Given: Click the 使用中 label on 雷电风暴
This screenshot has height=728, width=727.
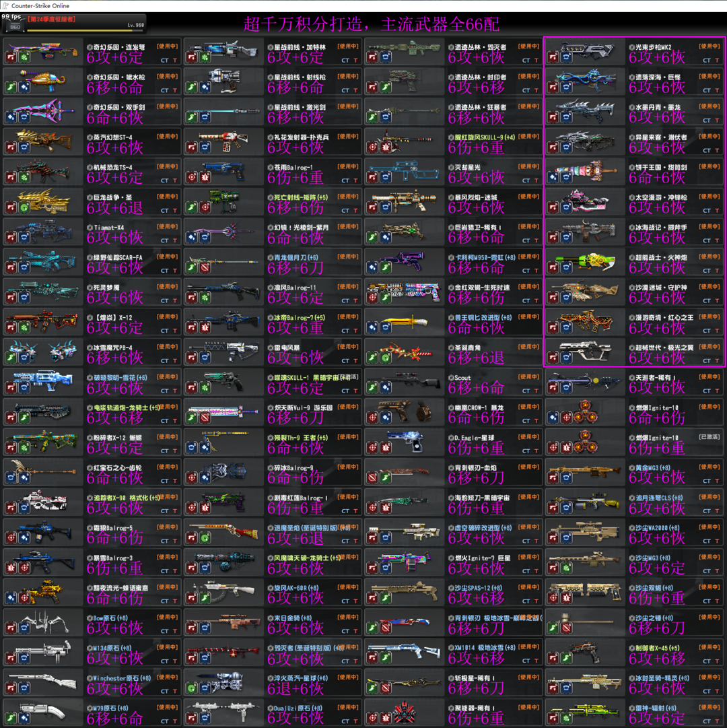Looking at the screenshot, I should point(348,347).
